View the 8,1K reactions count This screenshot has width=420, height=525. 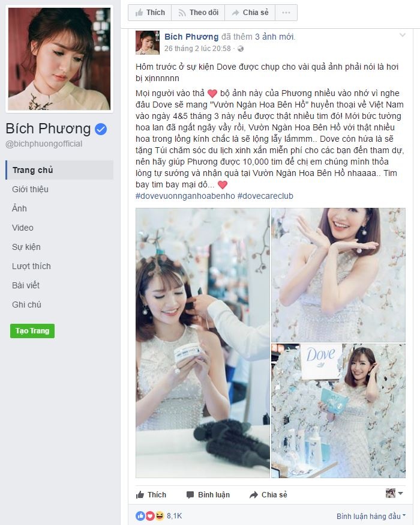point(174,515)
